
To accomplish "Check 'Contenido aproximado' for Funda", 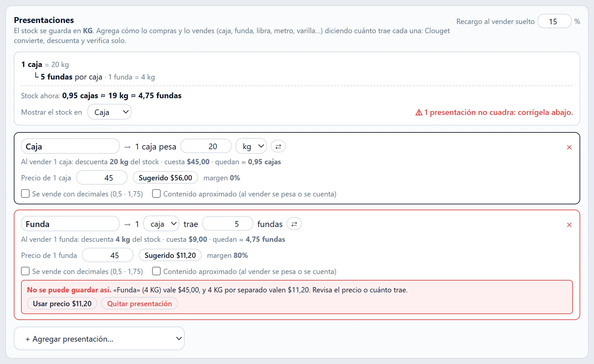I will pyautogui.click(x=156, y=271).
